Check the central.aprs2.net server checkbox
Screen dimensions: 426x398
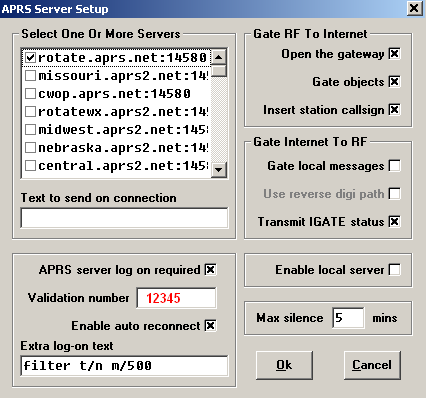[x=30, y=166]
